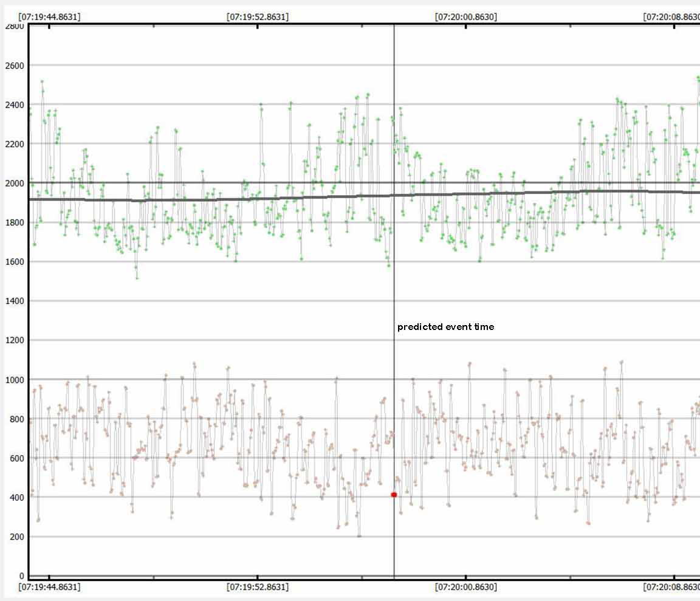Select top axis timestamp 07:20:08.8630
The height and width of the screenshot is (601, 700).
(671, 17)
